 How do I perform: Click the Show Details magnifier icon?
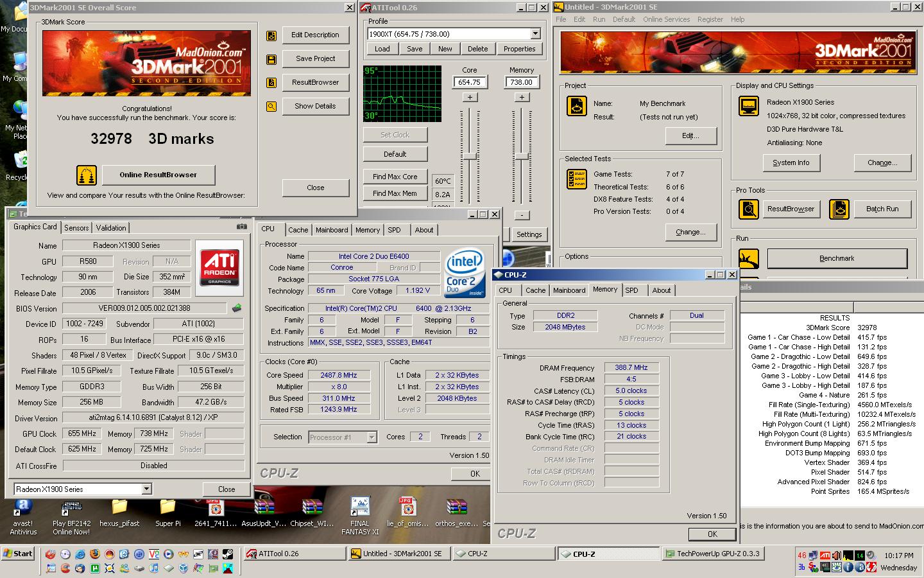coord(271,107)
